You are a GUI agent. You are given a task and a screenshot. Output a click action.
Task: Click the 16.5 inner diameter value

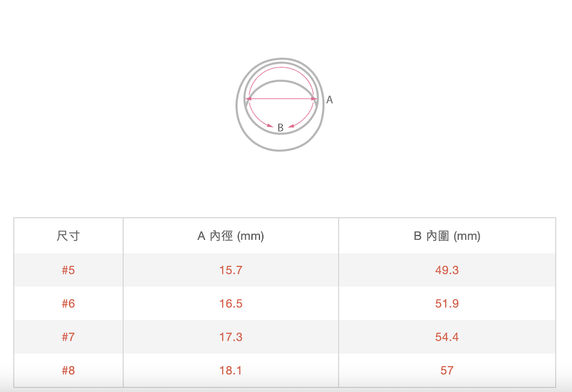pos(231,303)
